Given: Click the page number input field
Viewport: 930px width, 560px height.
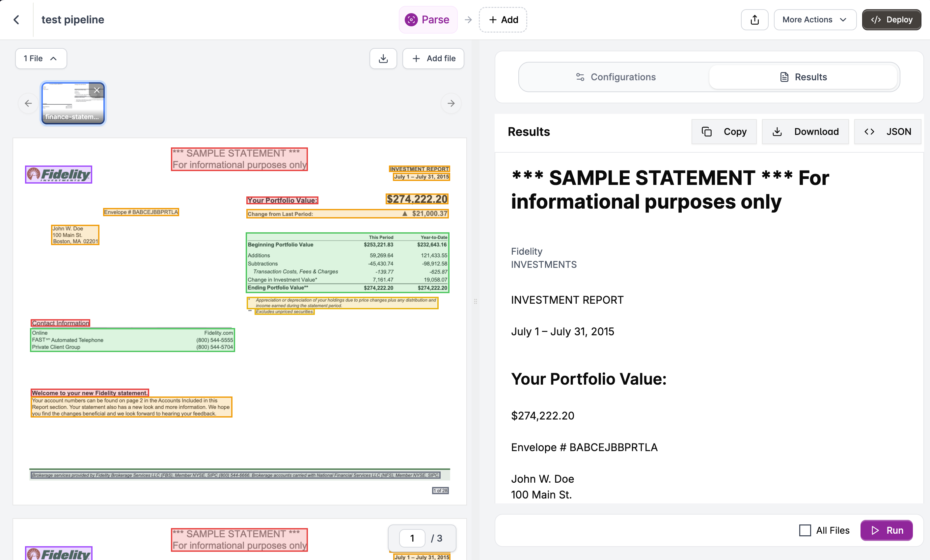Looking at the screenshot, I should 412,538.
